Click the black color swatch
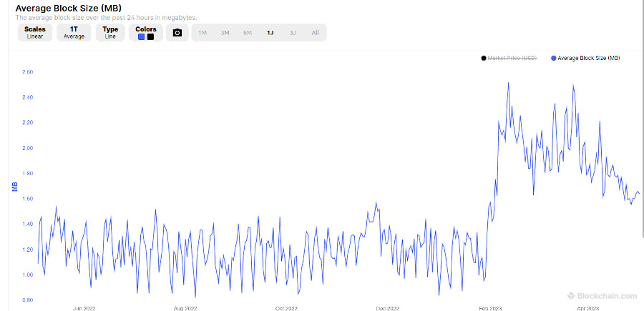Viewport: 644px width, 311px height. tap(150, 37)
